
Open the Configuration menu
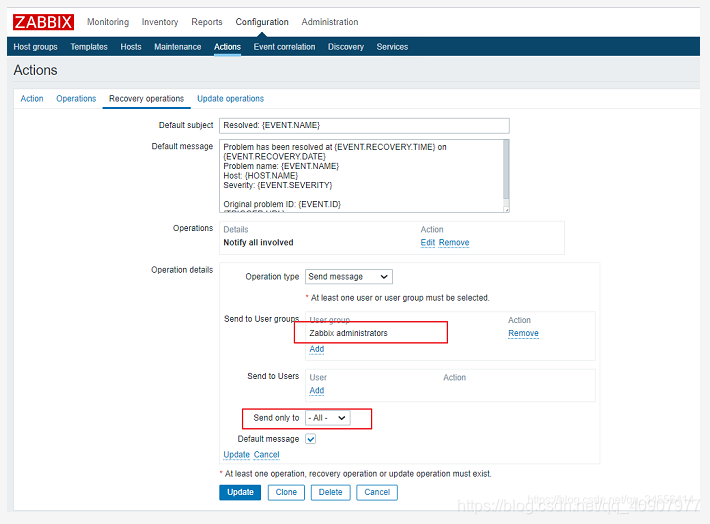pyautogui.click(x=262, y=22)
